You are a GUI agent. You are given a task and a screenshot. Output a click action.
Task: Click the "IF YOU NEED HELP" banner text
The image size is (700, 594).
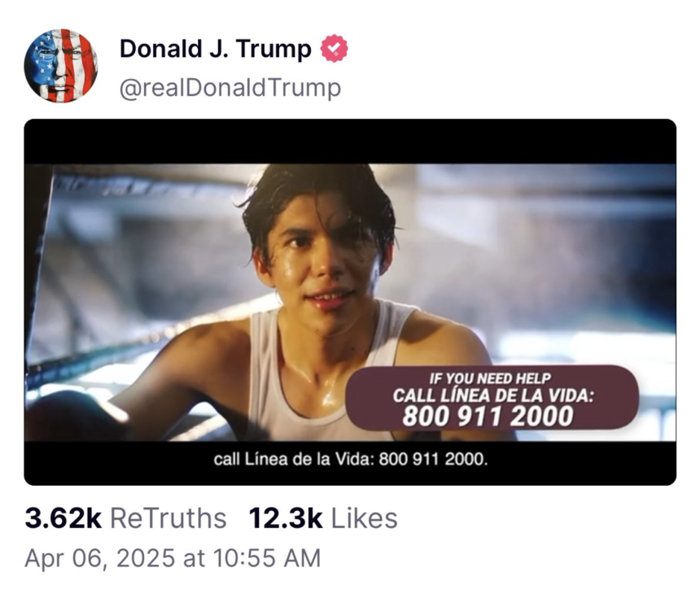490,378
